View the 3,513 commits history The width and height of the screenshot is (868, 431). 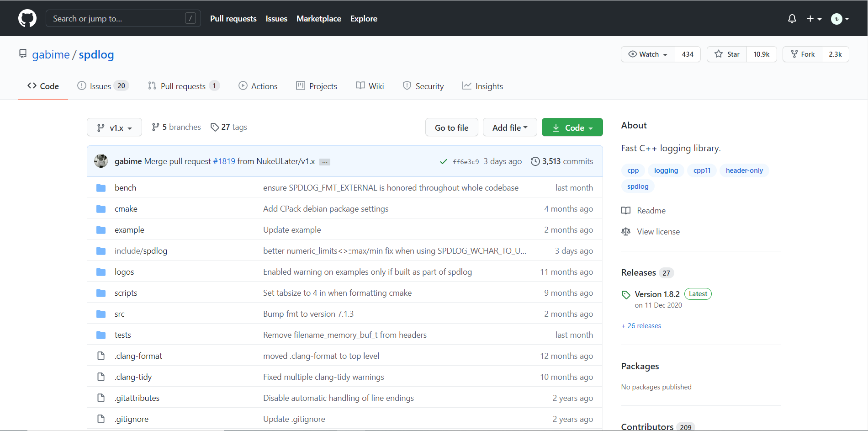pos(561,161)
